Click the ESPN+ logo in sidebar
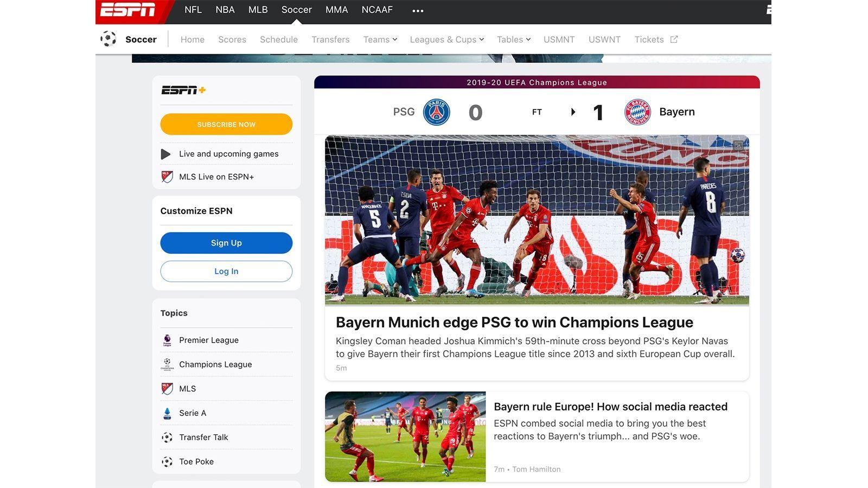The image size is (868, 488). coord(183,90)
